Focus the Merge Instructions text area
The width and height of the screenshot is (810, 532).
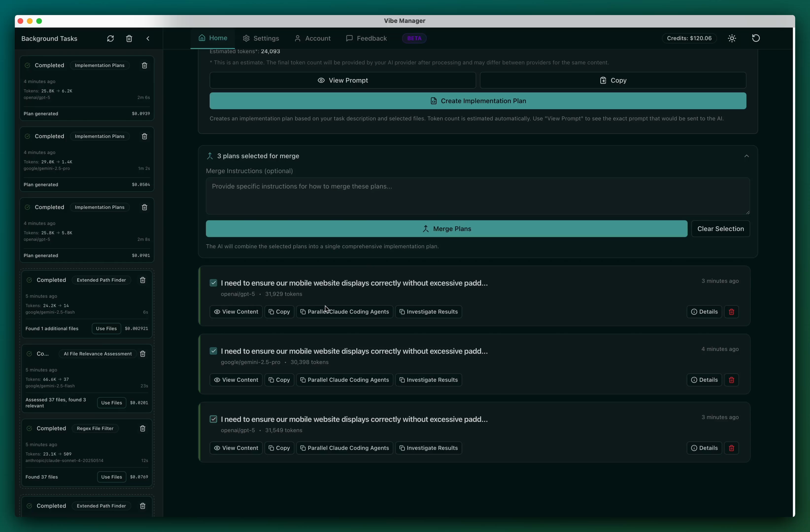tap(478, 196)
